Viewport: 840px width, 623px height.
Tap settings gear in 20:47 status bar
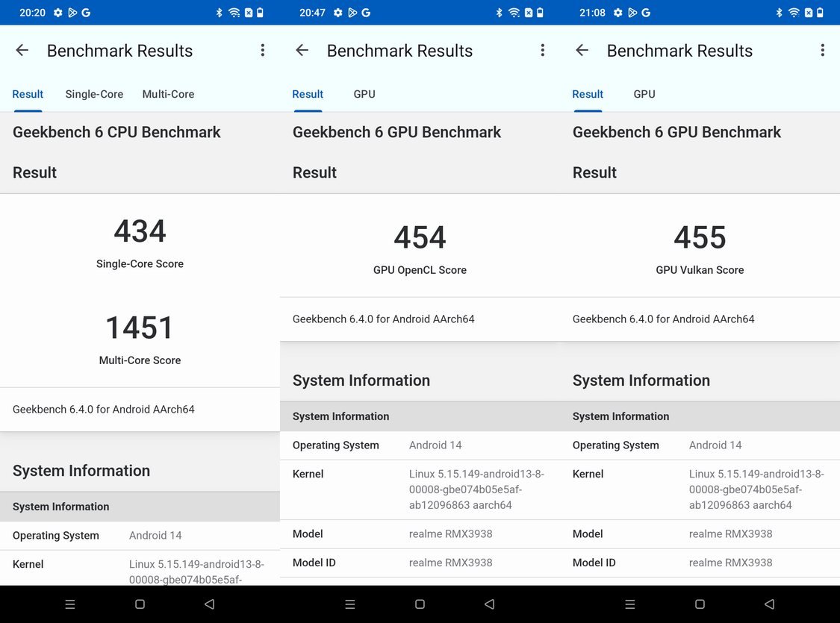[338, 12]
